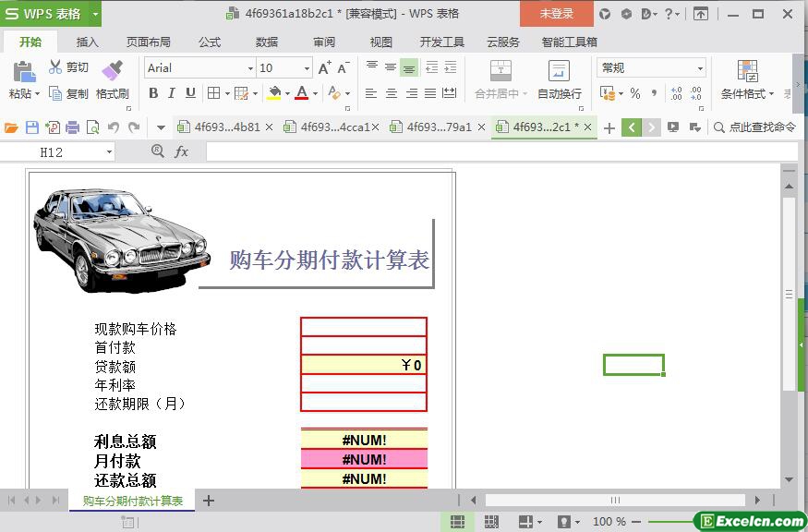Click the Conditional Formatting (条件格式) icon
This screenshot has height=532, width=808.
pos(747,72)
